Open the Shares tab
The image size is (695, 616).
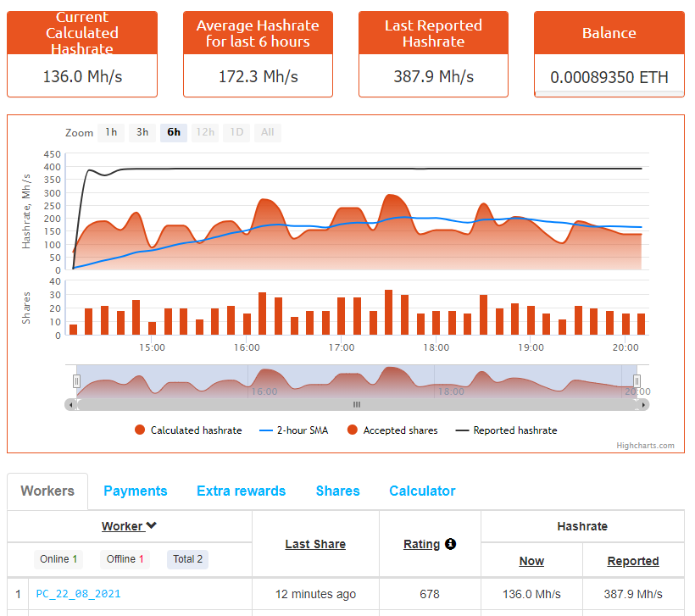coord(337,491)
